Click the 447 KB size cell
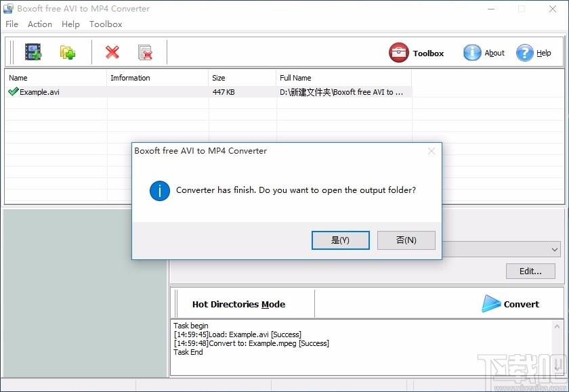The image size is (569, 392). click(x=224, y=92)
